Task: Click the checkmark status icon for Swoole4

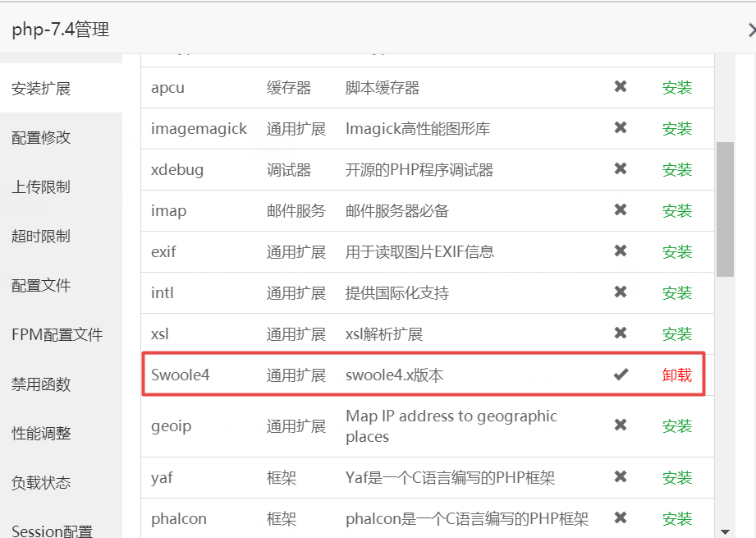Action: point(621,375)
